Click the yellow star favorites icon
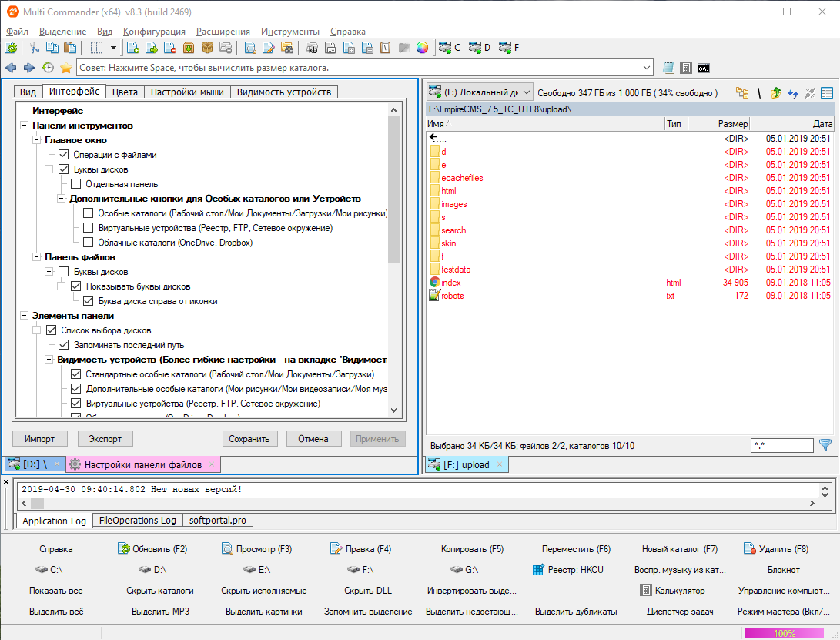This screenshot has height=640, width=840. 66,68
